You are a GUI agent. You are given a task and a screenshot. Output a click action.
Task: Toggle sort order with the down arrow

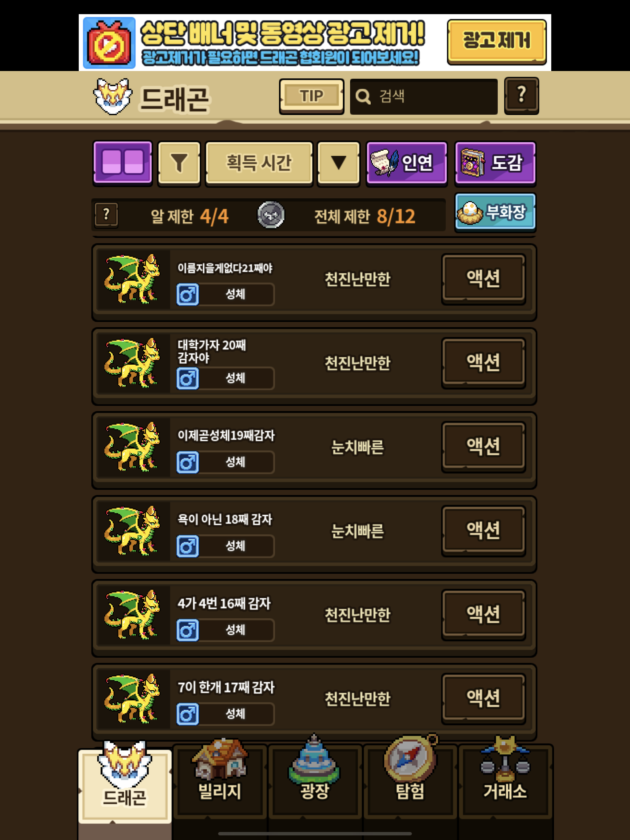click(339, 163)
